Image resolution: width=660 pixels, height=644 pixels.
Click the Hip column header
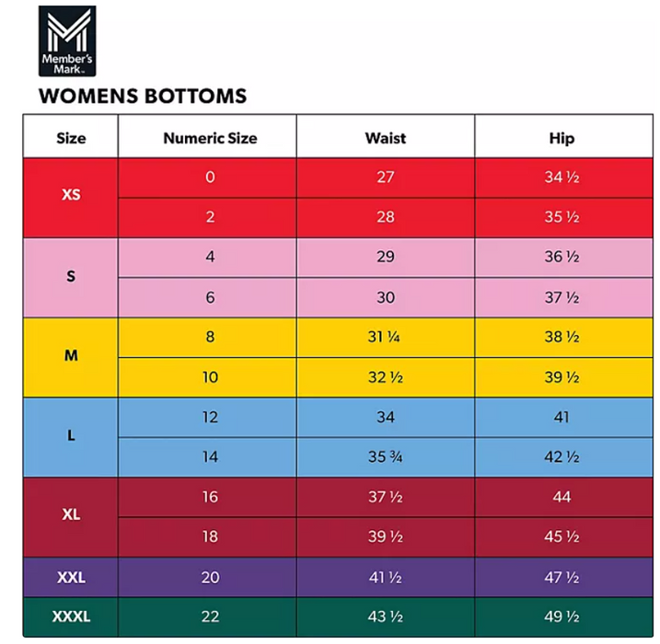(561, 138)
